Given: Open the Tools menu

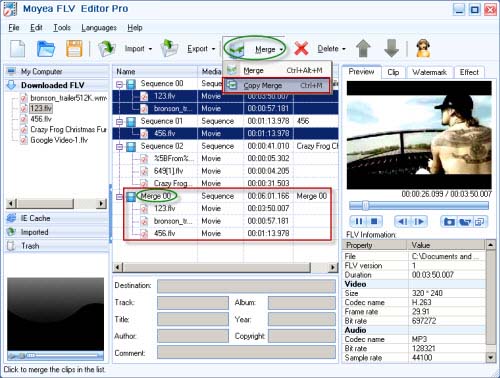Looking at the screenshot, I should coord(62,28).
